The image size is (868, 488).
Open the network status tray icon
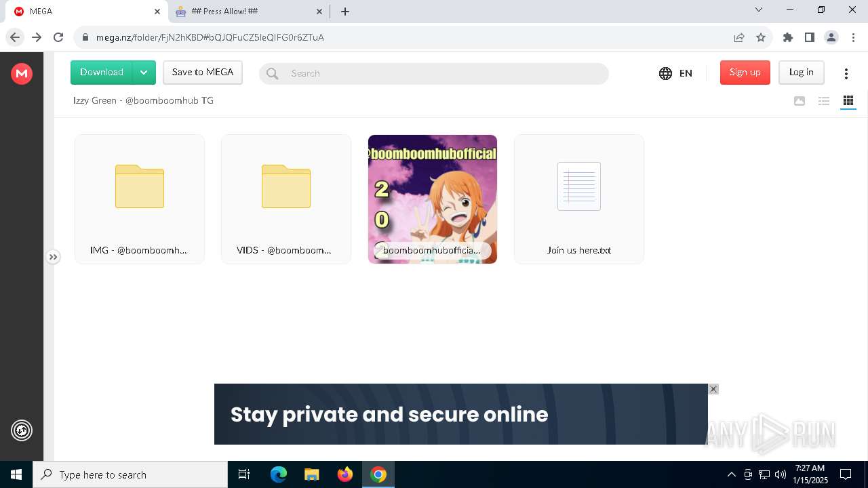[x=764, y=474]
